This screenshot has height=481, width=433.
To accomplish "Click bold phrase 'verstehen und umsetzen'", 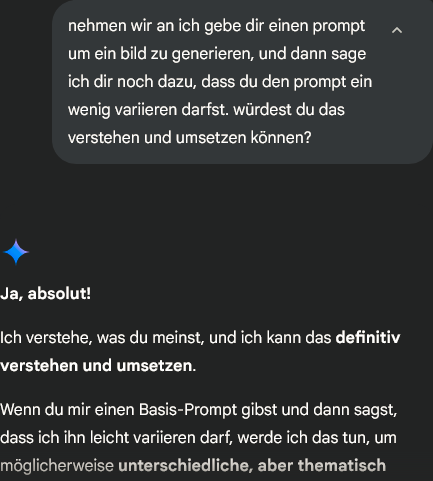I will pyautogui.click(x=96, y=366).
